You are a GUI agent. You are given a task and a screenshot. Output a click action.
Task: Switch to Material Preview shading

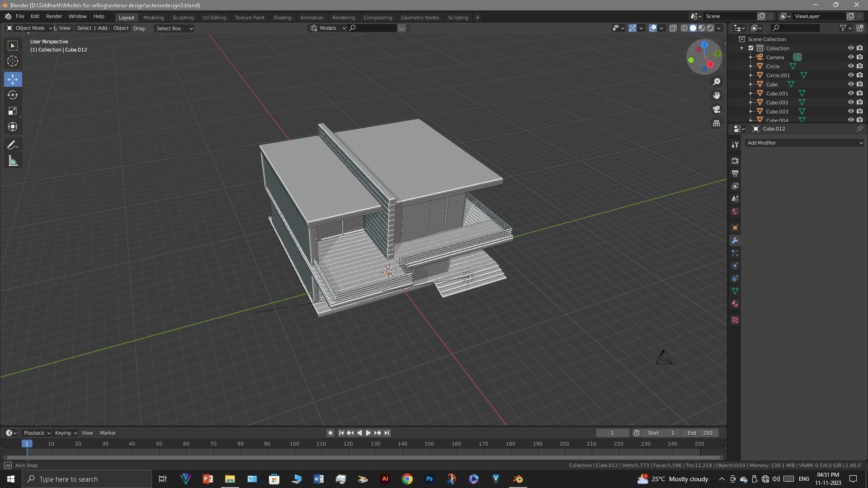702,28
